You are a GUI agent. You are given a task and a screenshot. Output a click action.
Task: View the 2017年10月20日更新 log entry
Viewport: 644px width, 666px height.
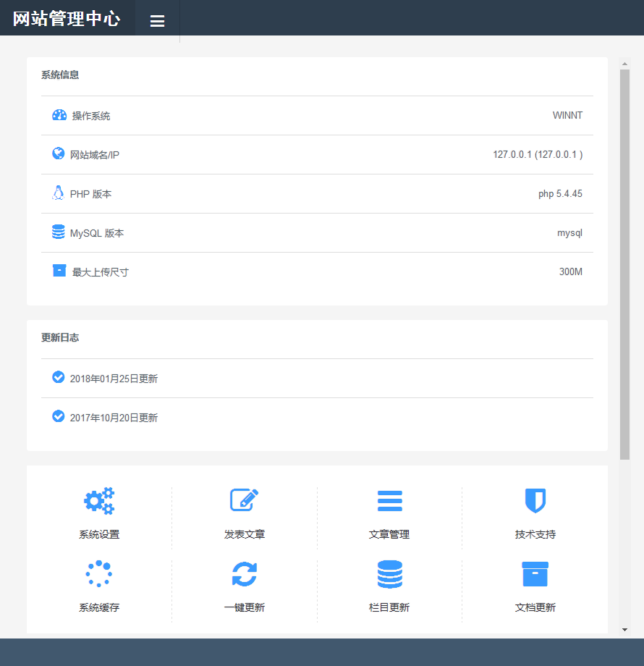[113, 417]
